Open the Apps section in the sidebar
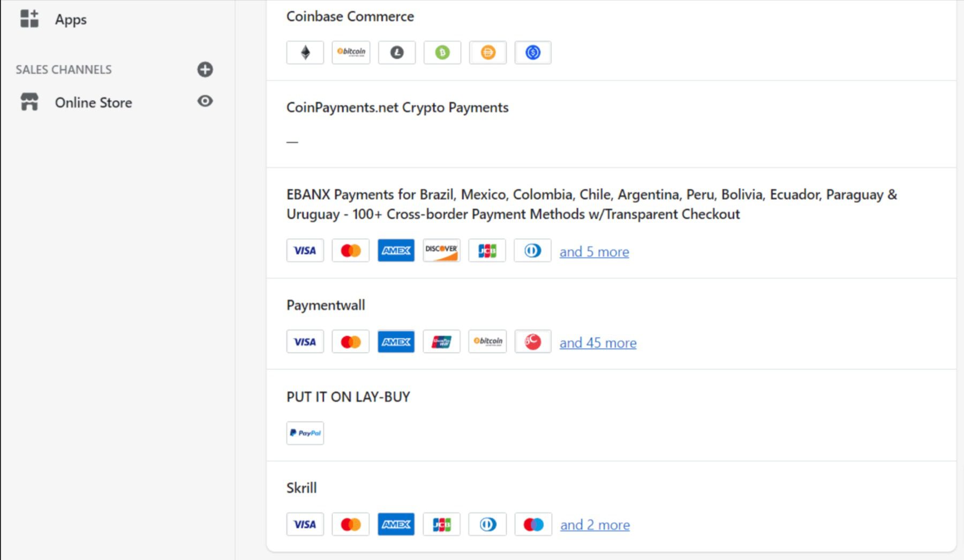Image resolution: width=964 pixels, height=560 pixels. (70, 19)
